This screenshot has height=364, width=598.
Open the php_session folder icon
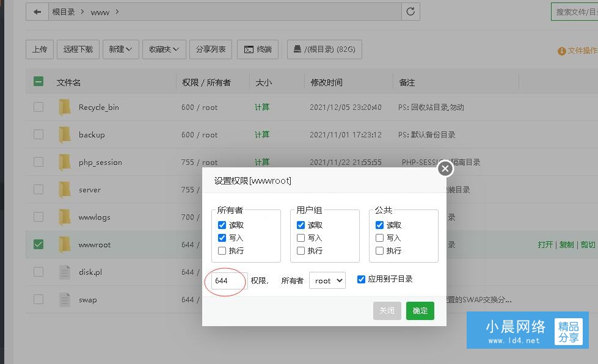[x=65, y=162]
